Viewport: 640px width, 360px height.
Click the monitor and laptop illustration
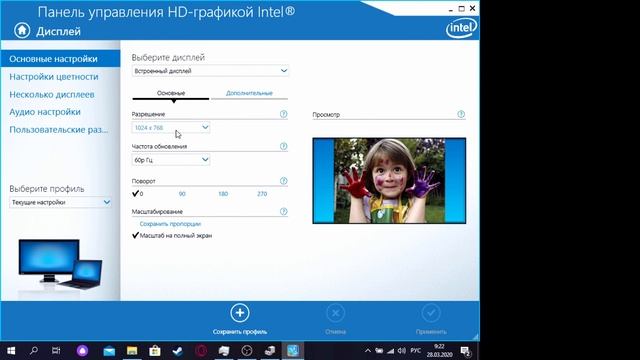tap(60, 264)
